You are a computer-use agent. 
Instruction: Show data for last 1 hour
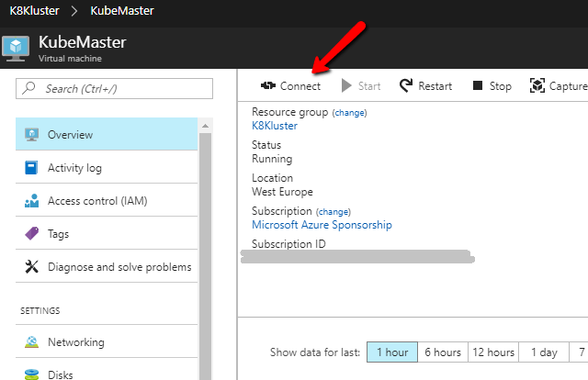pos(391,352)
